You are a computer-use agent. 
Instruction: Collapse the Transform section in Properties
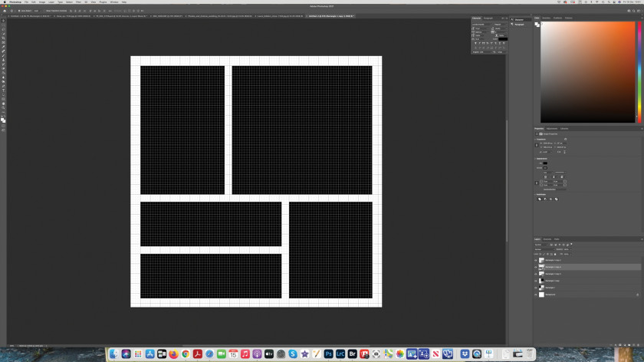[x=535, y=140]
